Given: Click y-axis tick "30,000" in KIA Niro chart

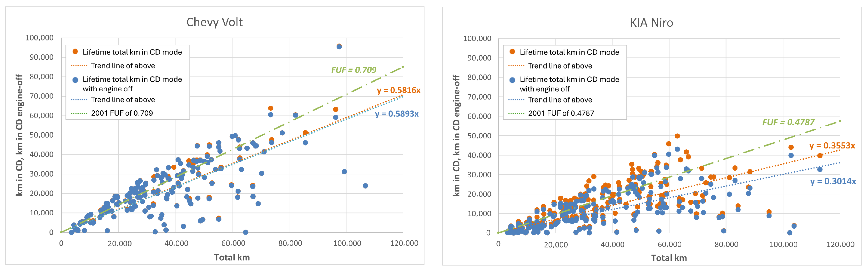Looking at the screenshot, I should point(479,175).
